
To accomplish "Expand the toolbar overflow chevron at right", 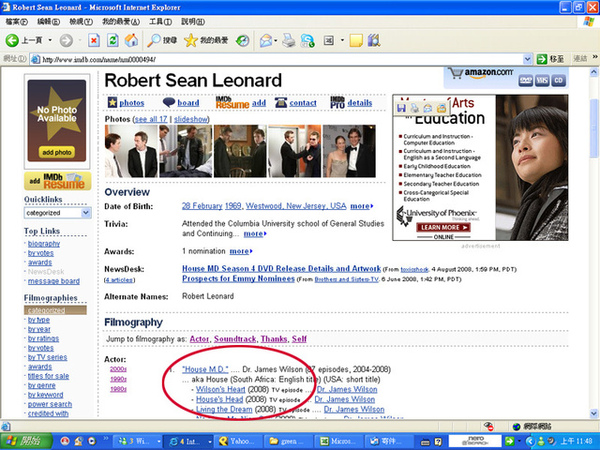I will (x=595, y=57).
